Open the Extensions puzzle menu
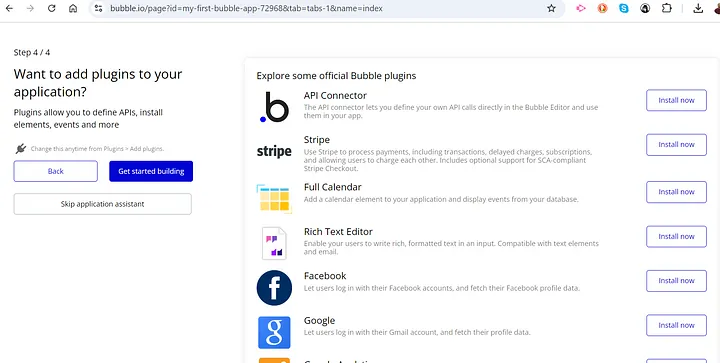This screenshot has height=363, width=720. pos(667,8)
